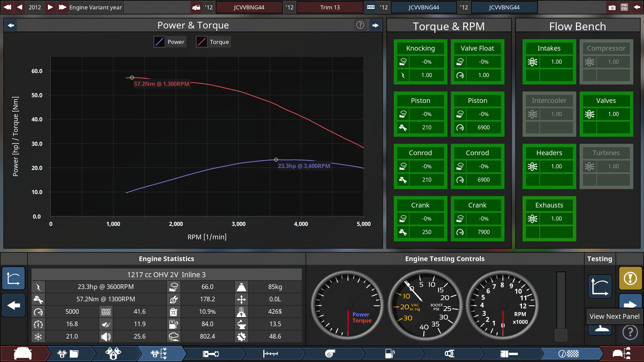Click the weight icon beside 85kg
This screenshot has width=644, height=362.
(x=241, y=287)
